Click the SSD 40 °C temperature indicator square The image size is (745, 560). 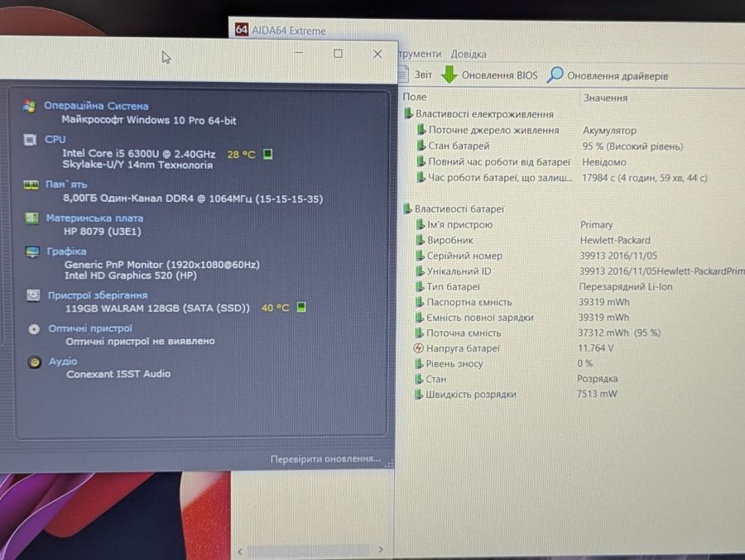301,308
